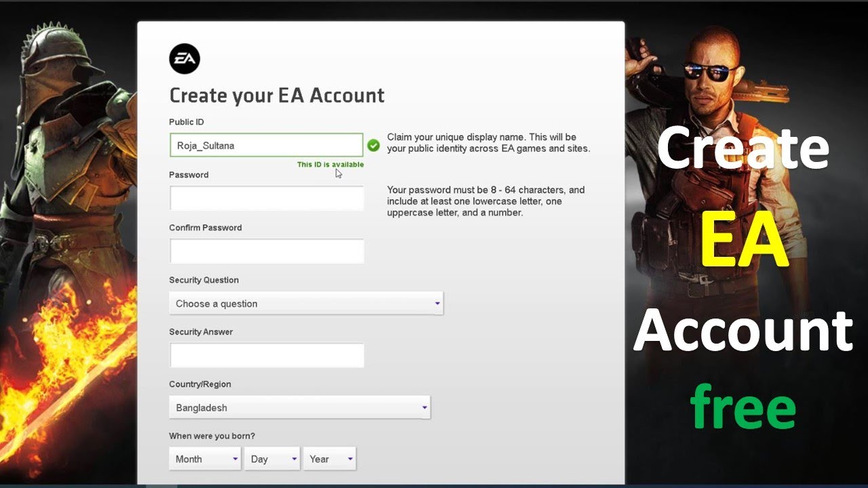Click the Public ID field containing Roja_Sultana
The height and width of the screenshot is (488, 868).
[267, 145]
